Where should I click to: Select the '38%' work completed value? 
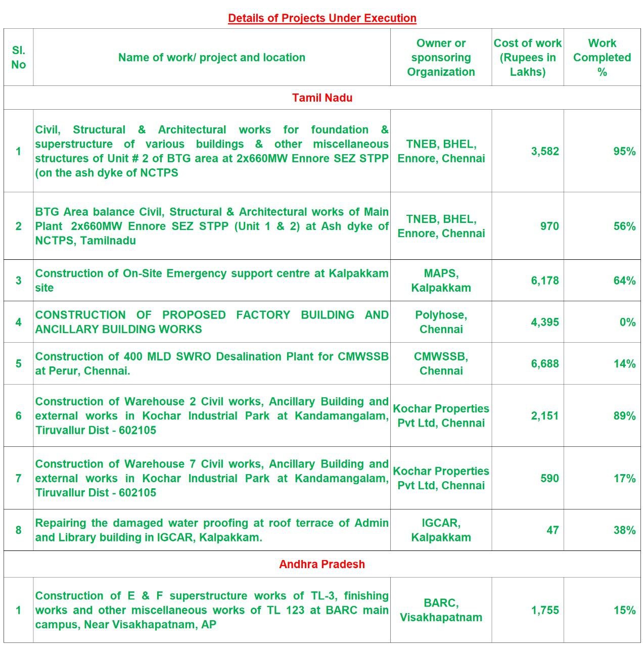[x=625, y=530]
